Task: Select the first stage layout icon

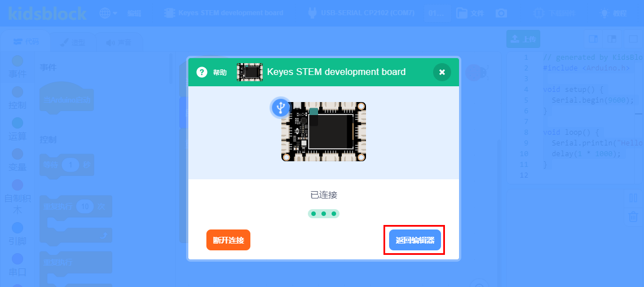Action: pyautogui.click(x=593, y=39)
